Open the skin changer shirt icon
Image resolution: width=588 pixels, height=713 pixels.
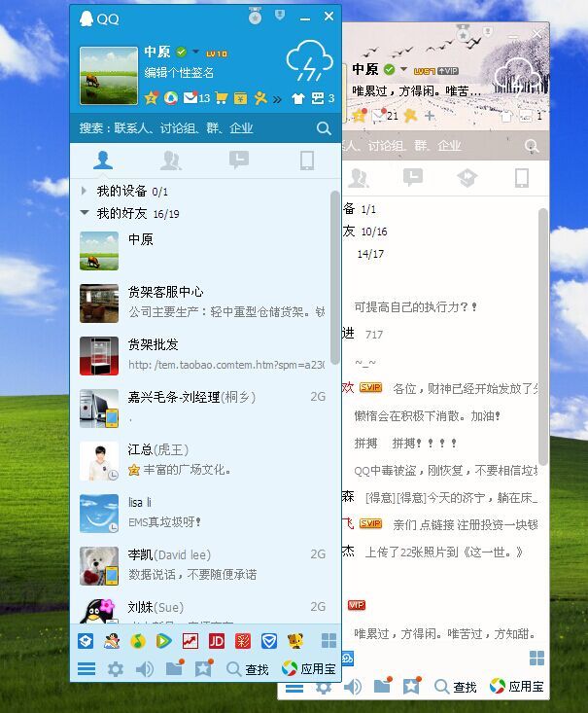coord(297,98)
